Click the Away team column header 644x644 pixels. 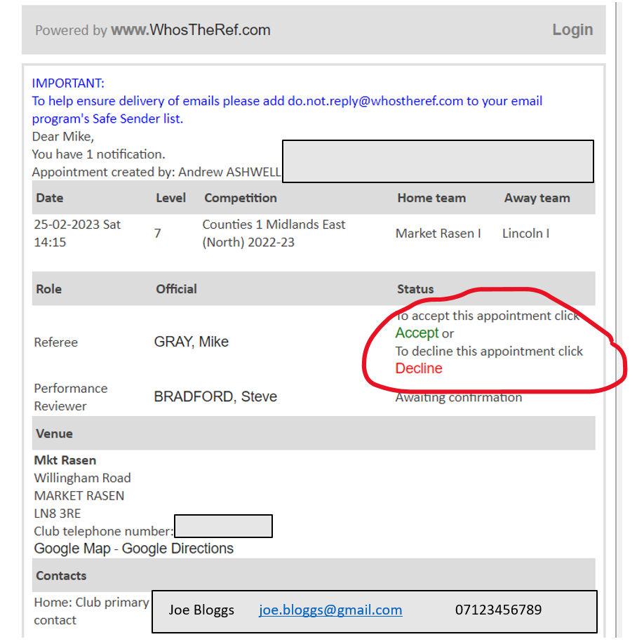tap(537, 198)
